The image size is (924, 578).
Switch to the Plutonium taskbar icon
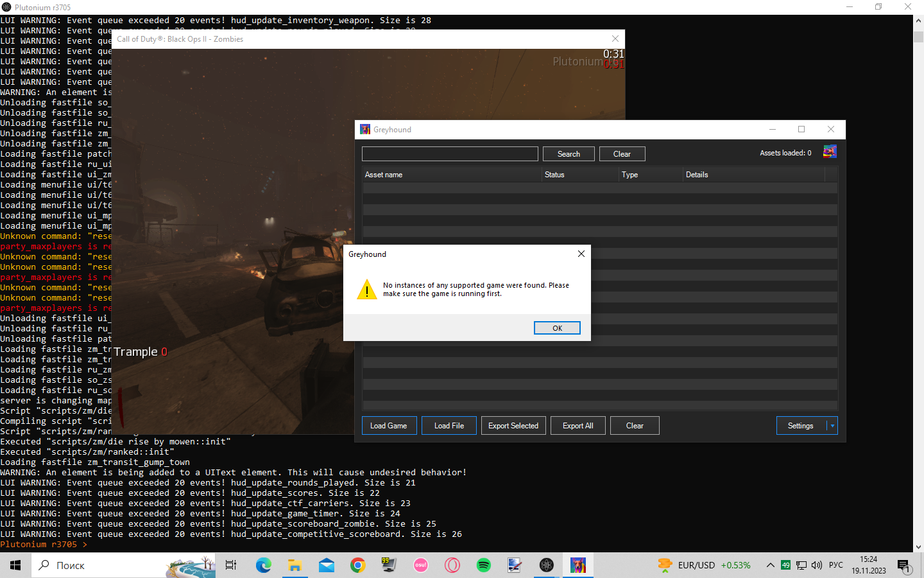(x=546, y=565)
